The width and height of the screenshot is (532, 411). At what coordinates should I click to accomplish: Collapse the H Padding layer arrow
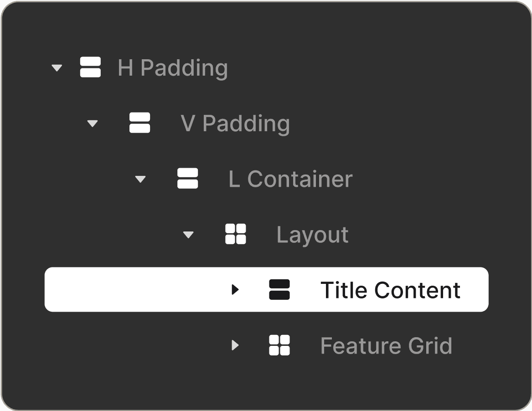tap(57, 68)
